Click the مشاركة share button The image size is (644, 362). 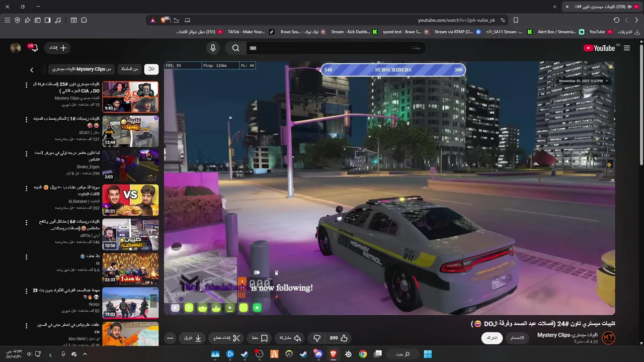(x=290, y=338)
